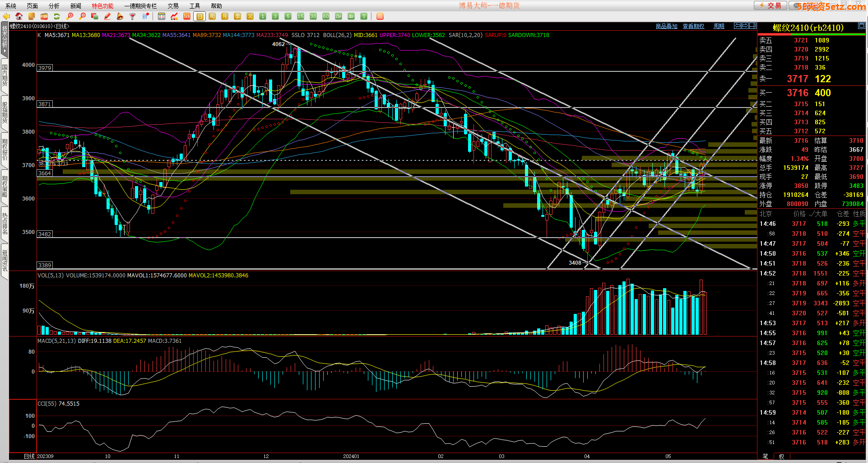Image resolution: width=868 pixels, height=463 pixels.
Task: Open the 工具 menu
Action: click(195, 6)
